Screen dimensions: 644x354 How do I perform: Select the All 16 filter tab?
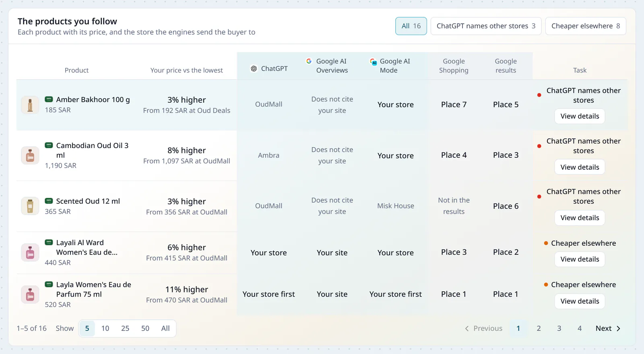click(x=411, y=26)
